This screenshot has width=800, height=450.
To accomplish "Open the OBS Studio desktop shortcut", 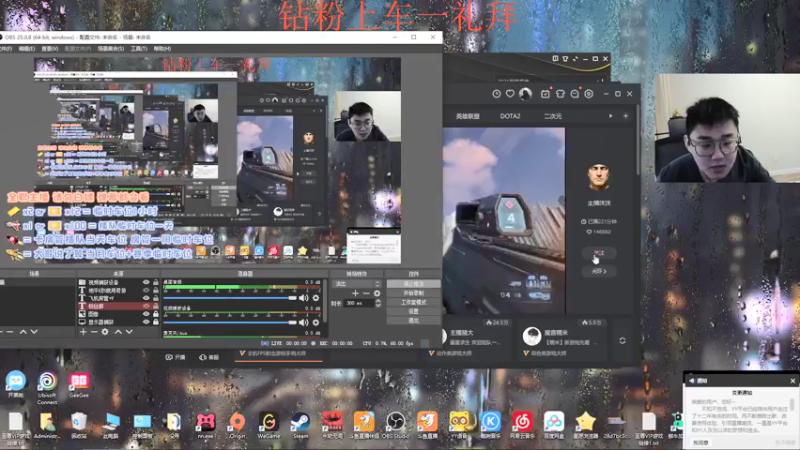I will pos(395,426).
